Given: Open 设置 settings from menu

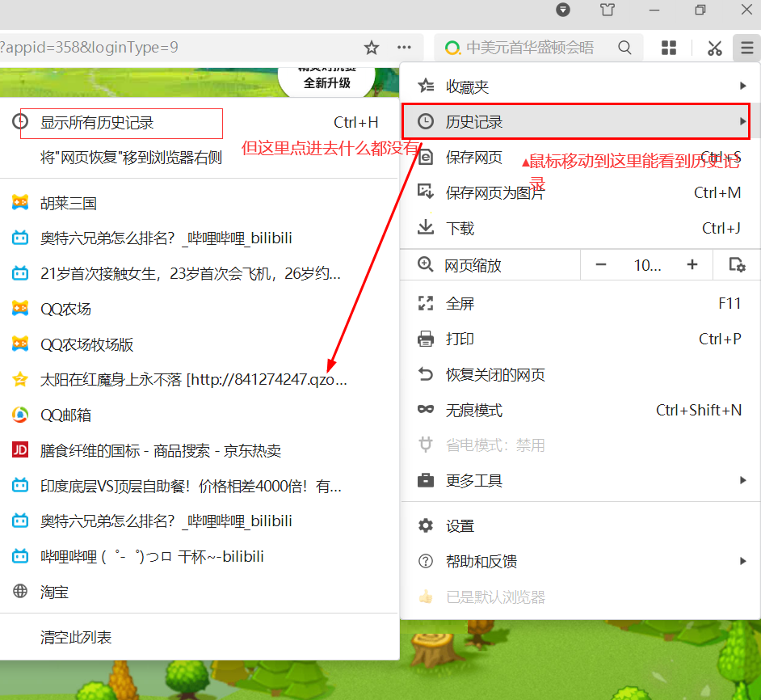Looking at the screenshot, I should pyautogui.click(x=581, y=525).
